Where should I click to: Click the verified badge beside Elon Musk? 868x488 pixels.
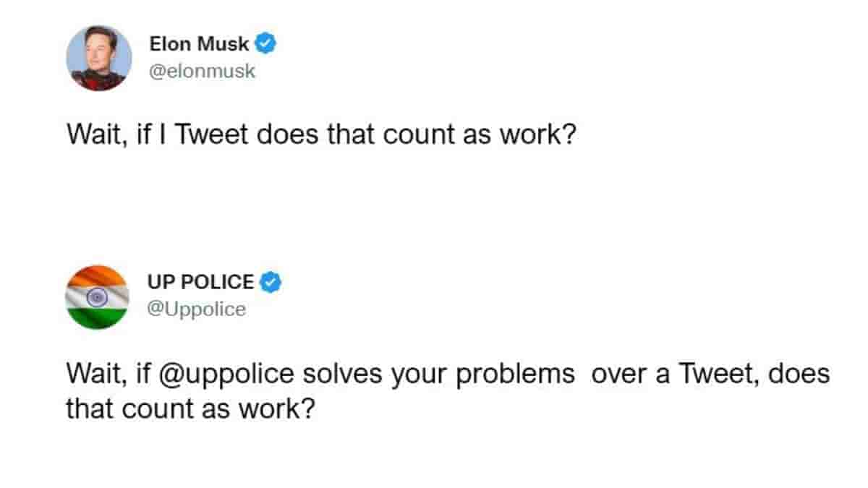pyautogui.click(x=265, y=44)
